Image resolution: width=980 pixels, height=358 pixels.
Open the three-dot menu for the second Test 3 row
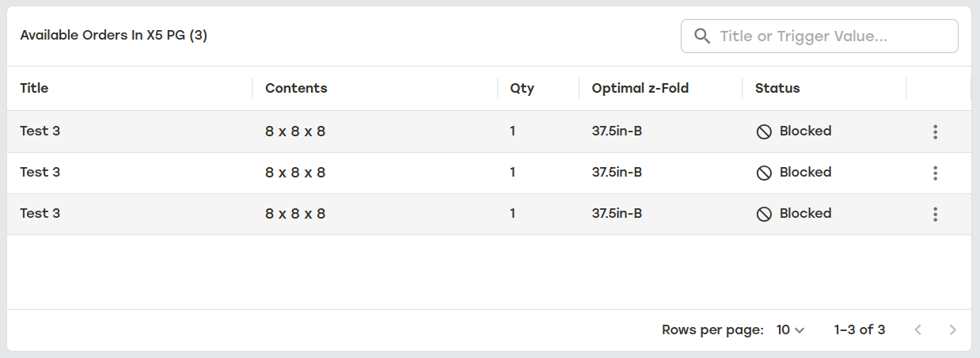(x=935, y=173)
